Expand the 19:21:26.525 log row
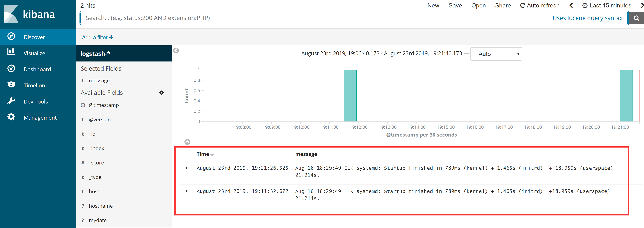 pyautogui.click(x=187, y=168)
